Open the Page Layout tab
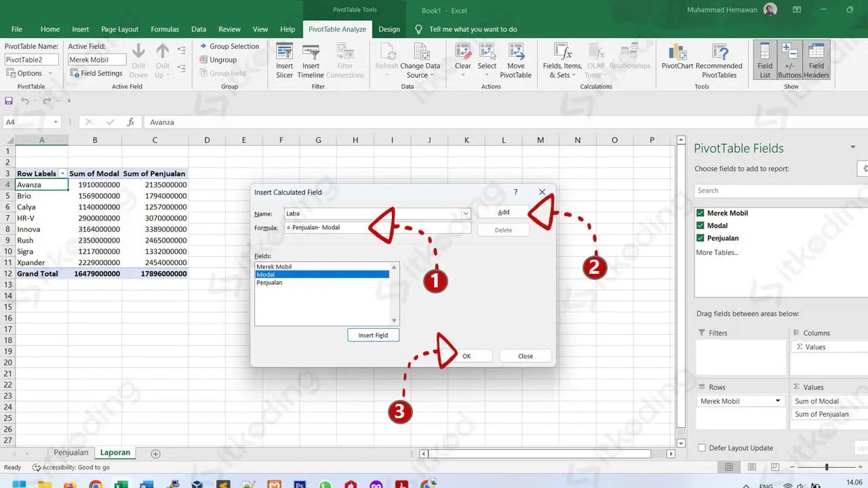This screenshot has height=488, width=868. click(x=119, y=29)
